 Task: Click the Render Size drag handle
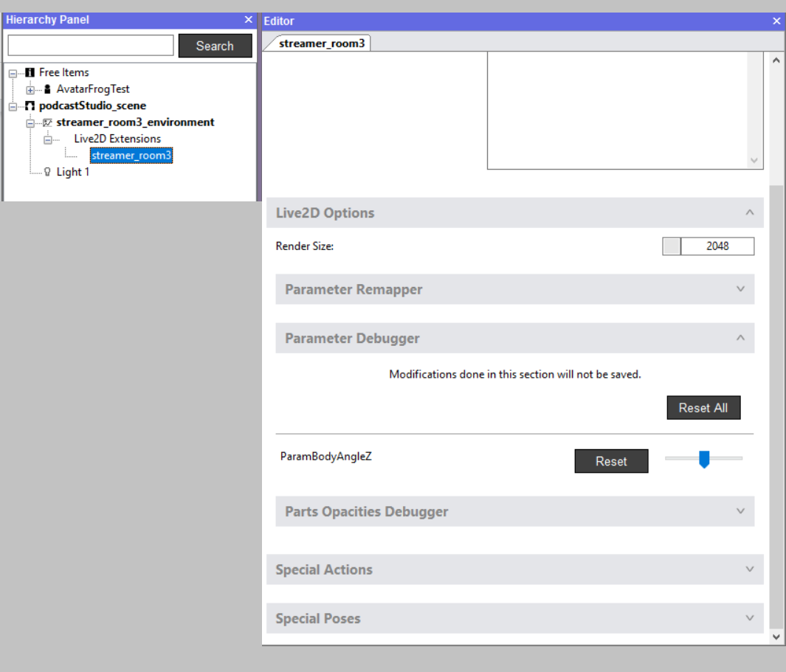[x=671, y=246]
